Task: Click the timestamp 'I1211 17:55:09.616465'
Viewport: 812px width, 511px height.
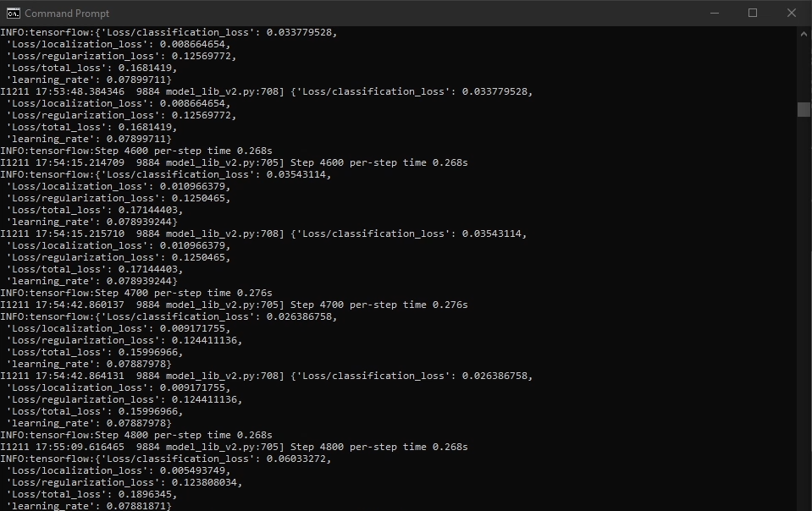Action: pos(62,448)
